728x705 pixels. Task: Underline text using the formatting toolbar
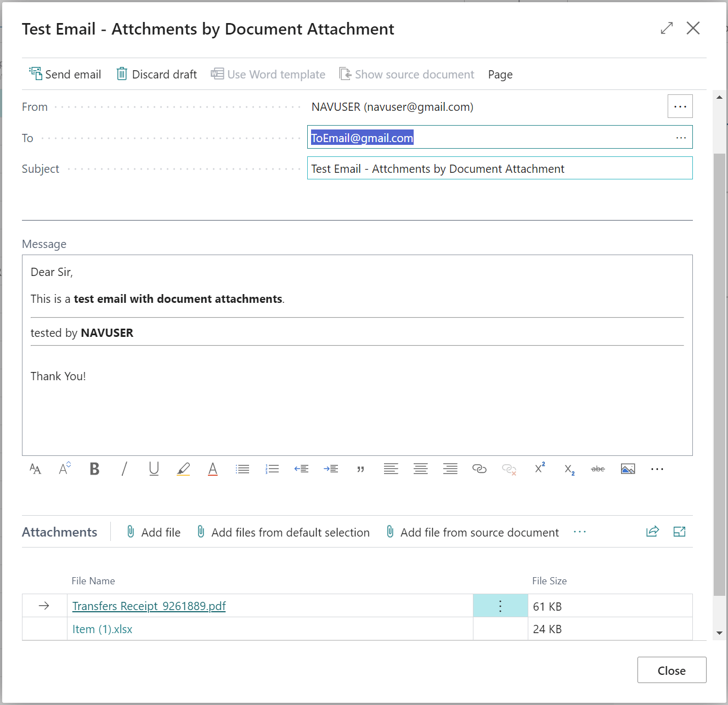[x=154, y=469]
